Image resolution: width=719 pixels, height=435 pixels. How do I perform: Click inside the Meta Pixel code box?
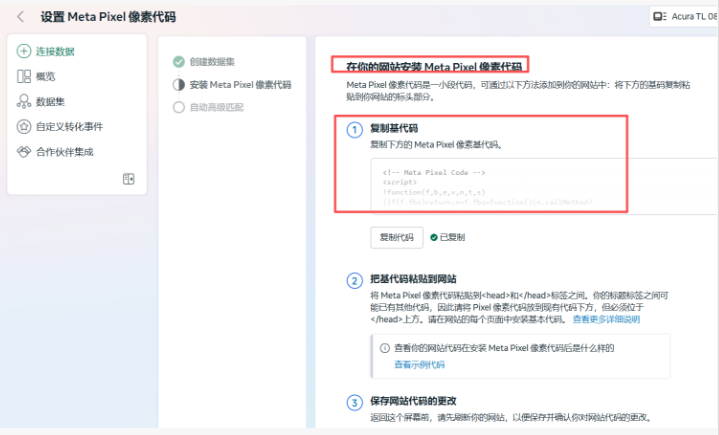click(x=543, y=186)
